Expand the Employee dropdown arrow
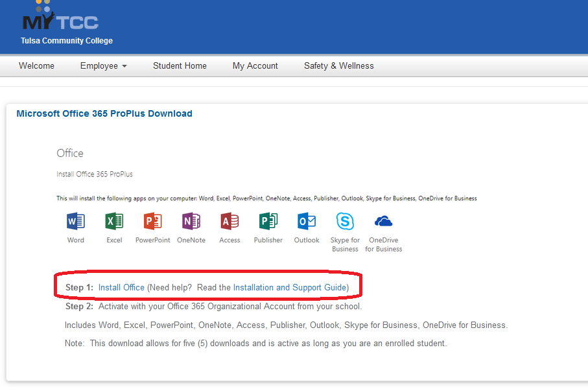The image size is (588, 387). click(124, 66)
